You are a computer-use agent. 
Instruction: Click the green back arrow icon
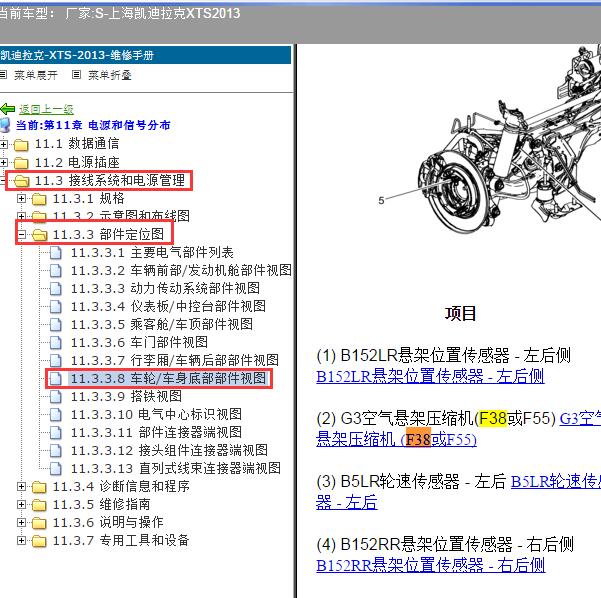(x=8, y=109)
